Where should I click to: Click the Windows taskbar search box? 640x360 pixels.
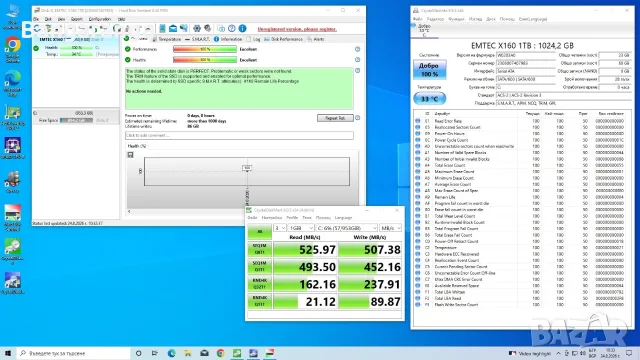pos(73,353)
